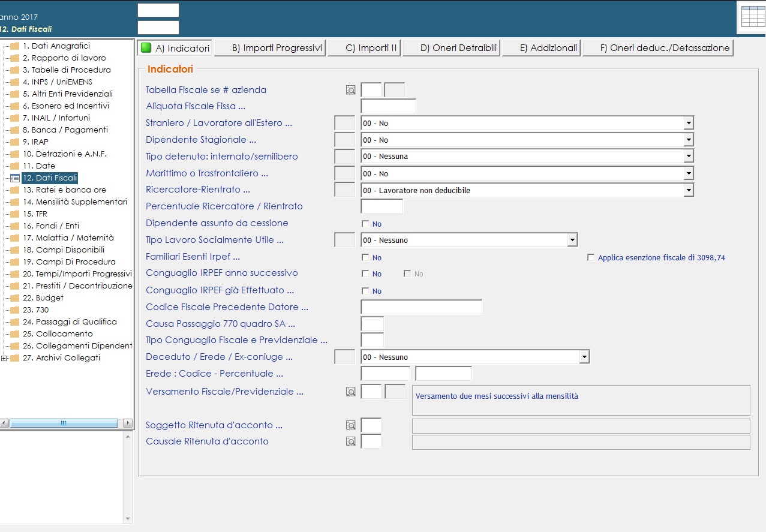Viewport: 766px width, 532px height.
Task: Enable Applica esenzione fiscale di 3098,74
Action: [591, 257]
